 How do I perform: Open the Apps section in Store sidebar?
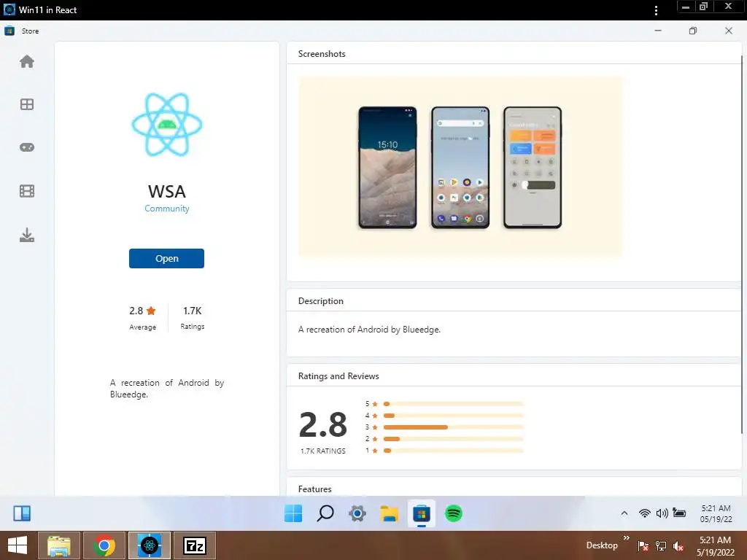point(27,104)
